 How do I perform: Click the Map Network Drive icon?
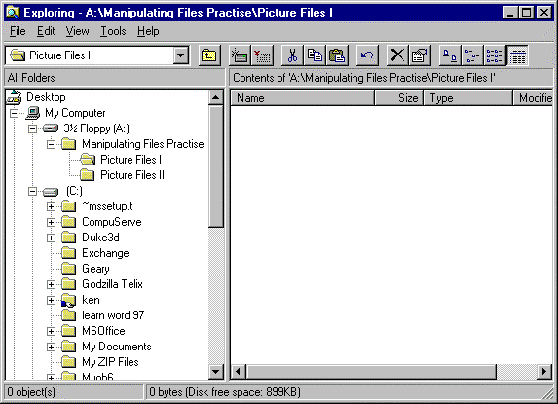pyautogui.click(x=239, y=56)
